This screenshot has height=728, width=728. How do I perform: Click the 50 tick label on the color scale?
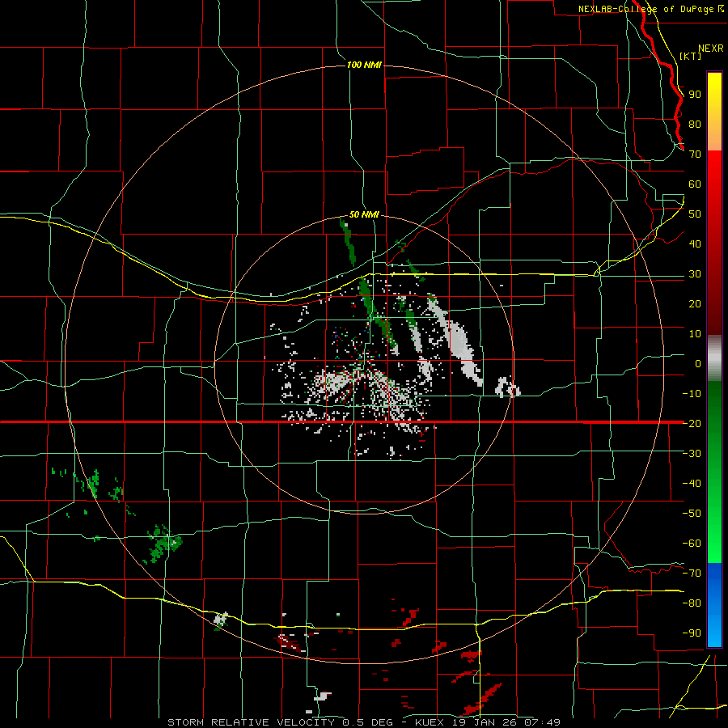tap(695, 214)
